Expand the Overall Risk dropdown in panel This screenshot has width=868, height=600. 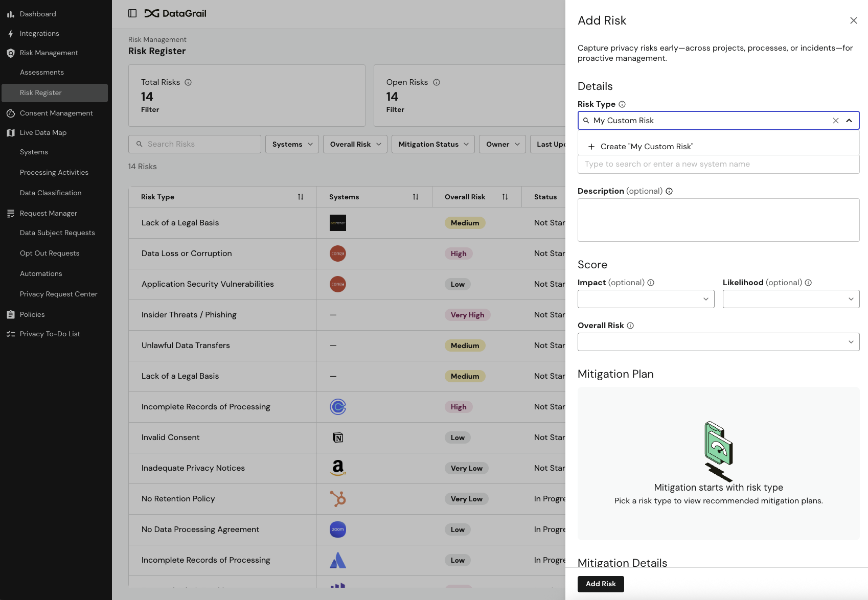[718, 342]
